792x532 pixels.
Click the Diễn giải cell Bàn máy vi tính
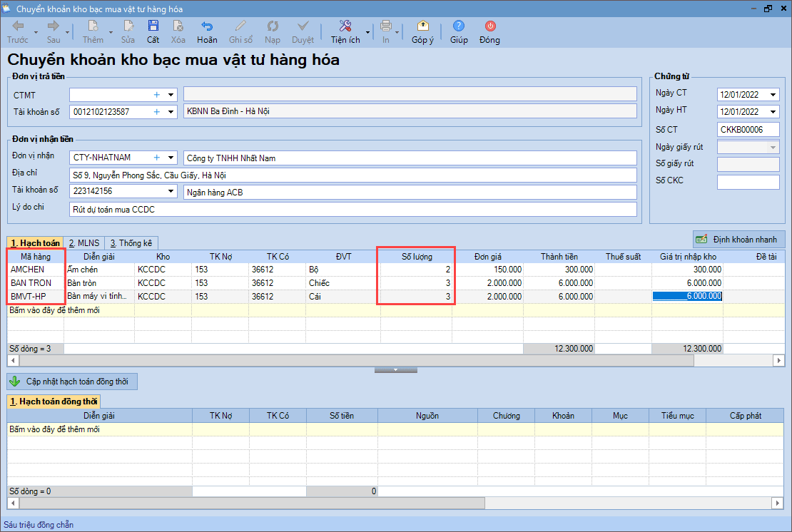point(99,296)
